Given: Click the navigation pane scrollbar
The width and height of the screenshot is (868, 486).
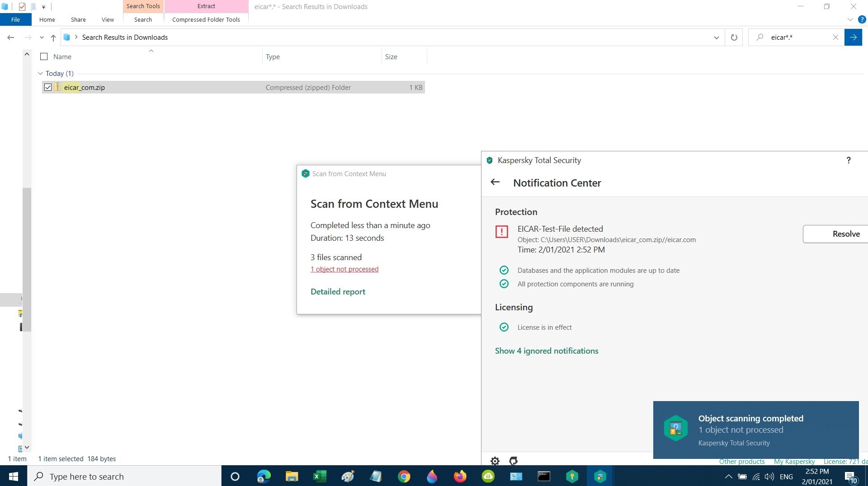Looking at the screenshot, I should click(27, 259).
